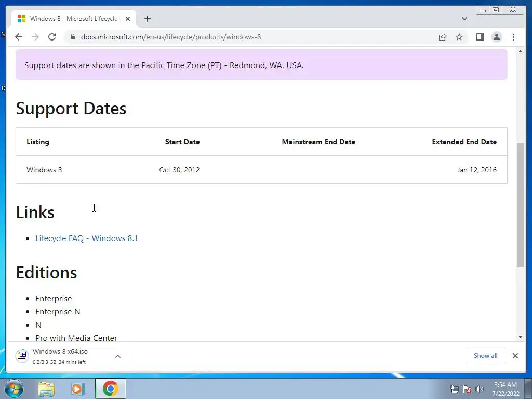Click the Extended End Date header
The width and height of the screenshot is (532, 399).
464,142
